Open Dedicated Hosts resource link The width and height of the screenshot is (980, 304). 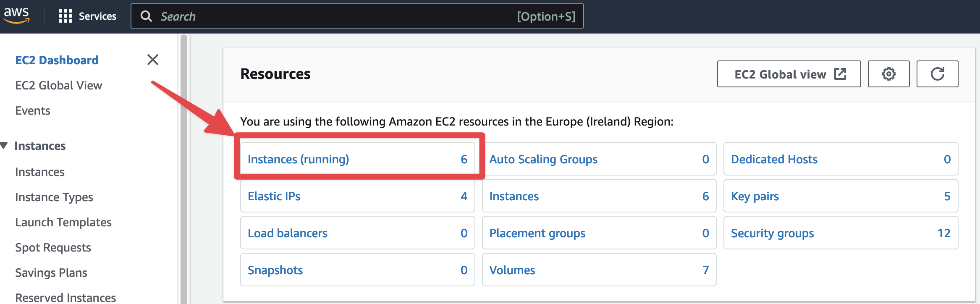coord(774,159)
